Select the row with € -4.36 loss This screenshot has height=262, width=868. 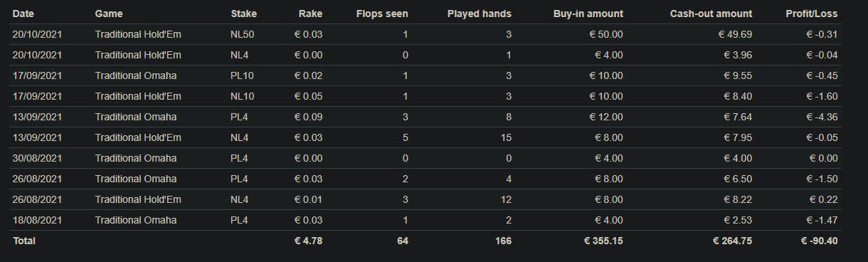[425, 117]
